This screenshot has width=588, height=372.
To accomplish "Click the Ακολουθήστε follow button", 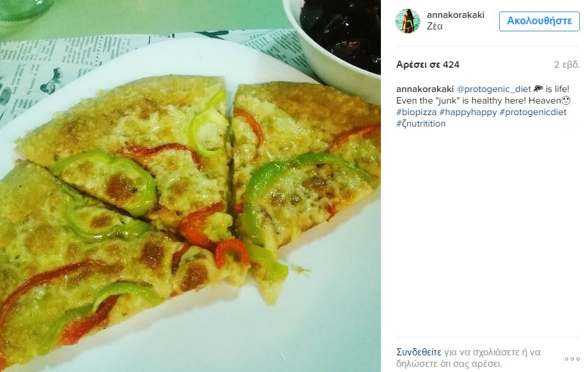I will tap(539, 21).
